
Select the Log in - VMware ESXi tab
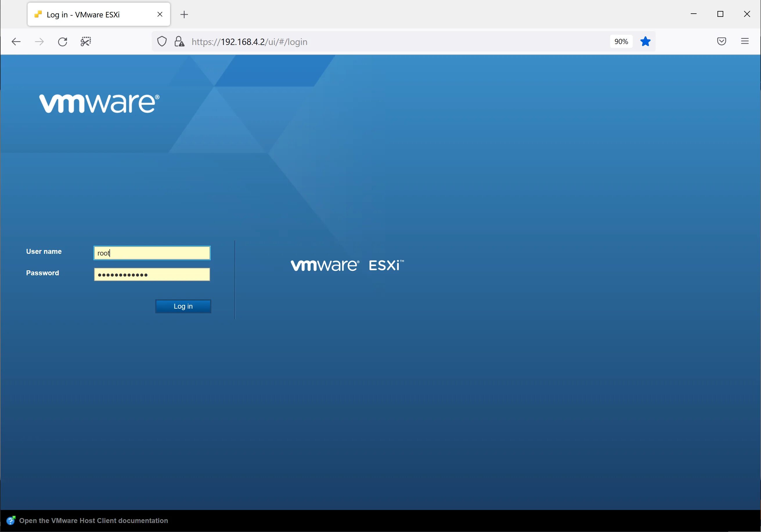[x=83, y=15]
